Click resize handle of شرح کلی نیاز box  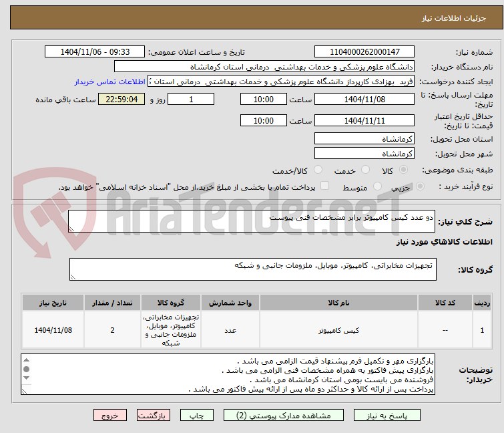pyautogui.click(x=71, y=229)
